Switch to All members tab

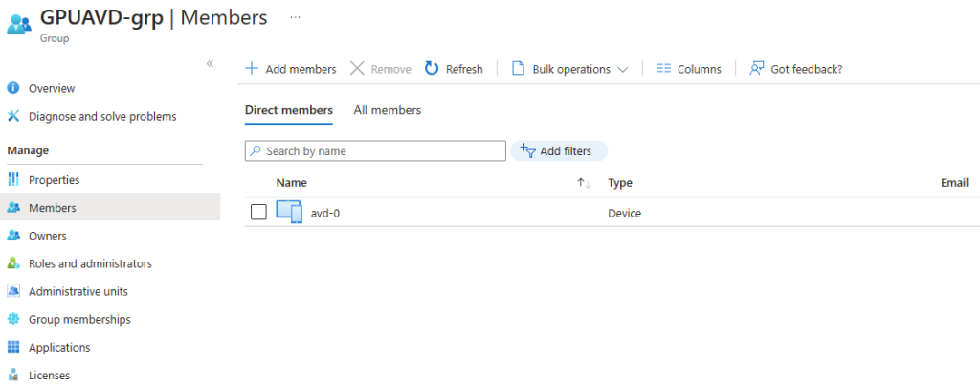pos(388,110)
